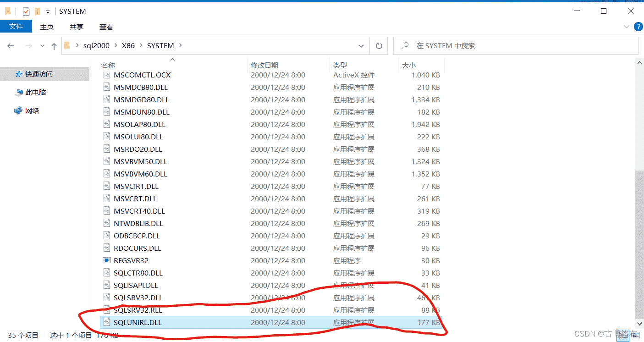Refresh the SYSTEM folder view
644x342 pixels.
(x=379, y=46)
